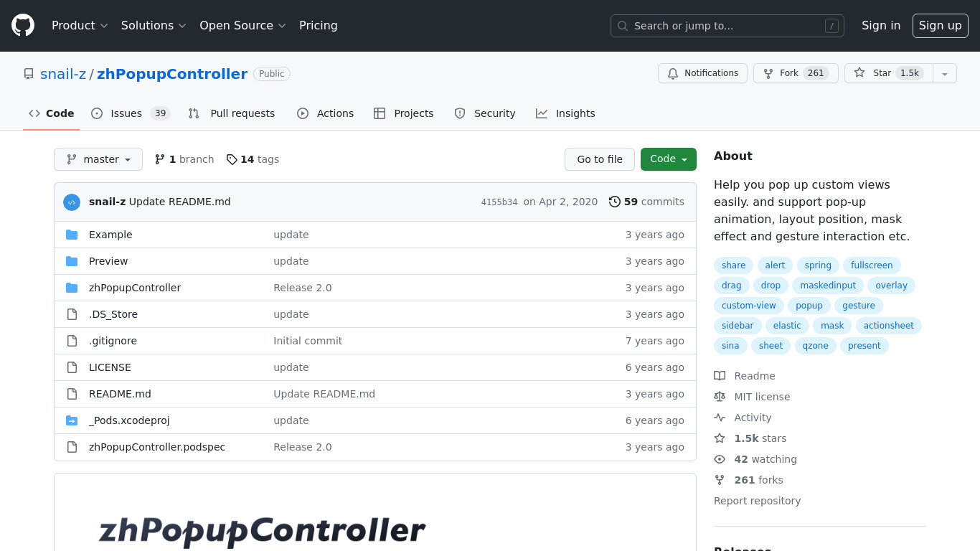
Task: Switch to the Issues tab
Action: [131, 113]
